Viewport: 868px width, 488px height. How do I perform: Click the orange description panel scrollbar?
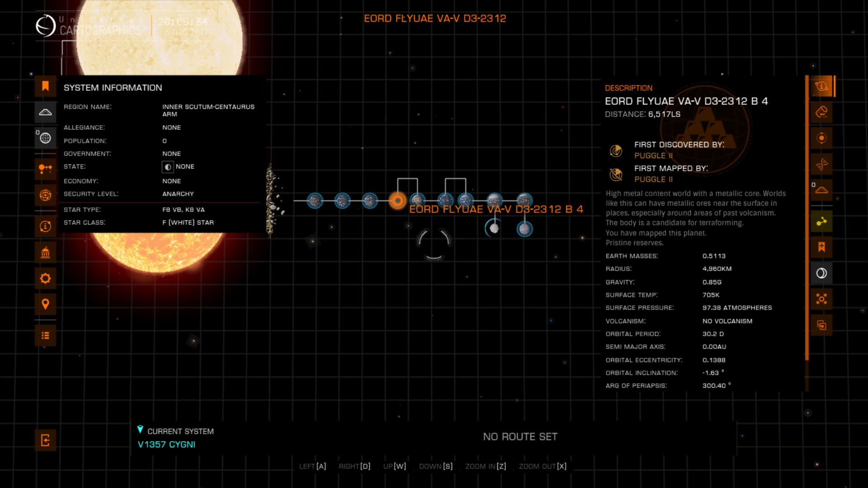pos(807,218)
